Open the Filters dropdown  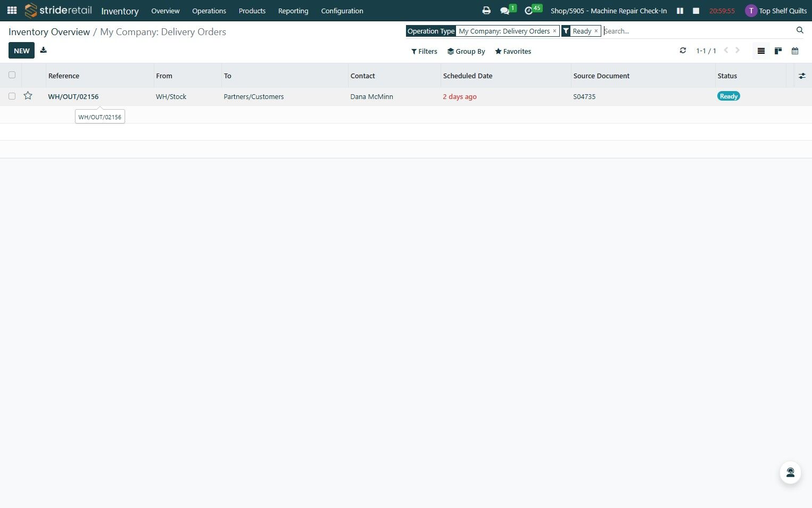[x=424, y=52]
